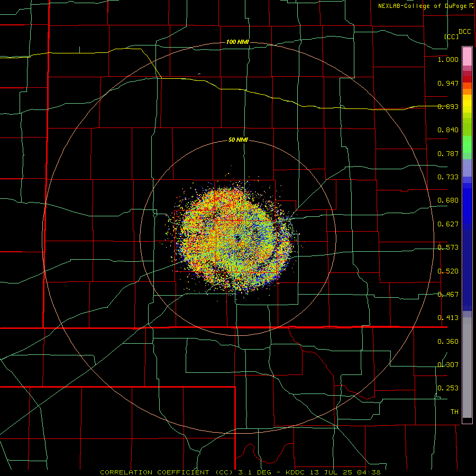Click the bright green color bar segment
The width and height of the screenshot is (476, 476).
pyautogui.click(x=467, y=144)
